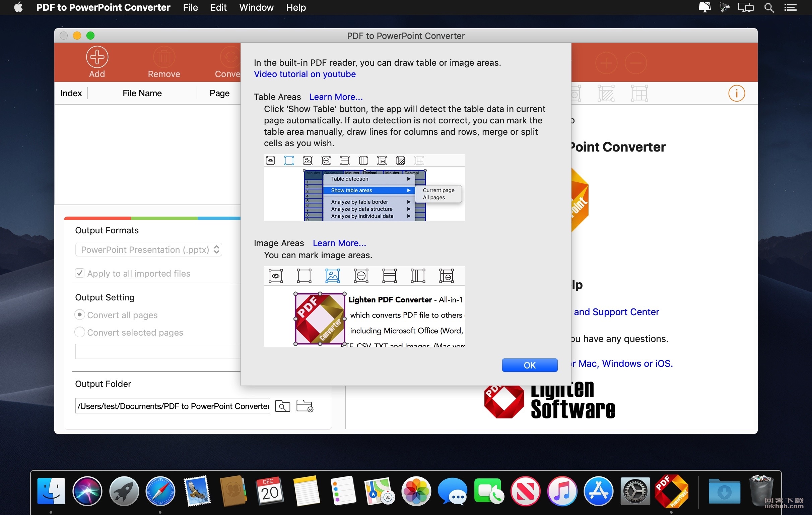Open Music from the dock
Screen dimensions: 812x515
(562, 491)
